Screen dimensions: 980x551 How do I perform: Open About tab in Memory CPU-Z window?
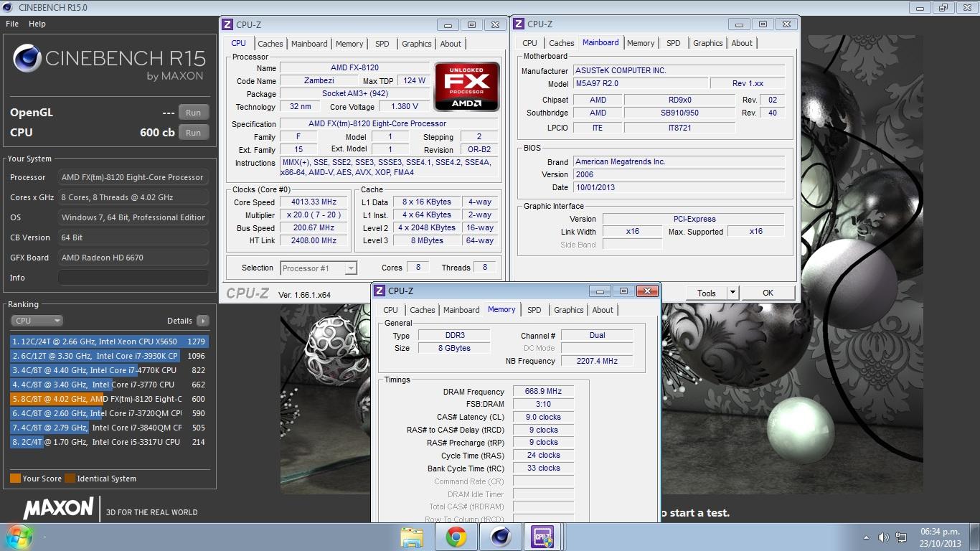click(603, 310)
